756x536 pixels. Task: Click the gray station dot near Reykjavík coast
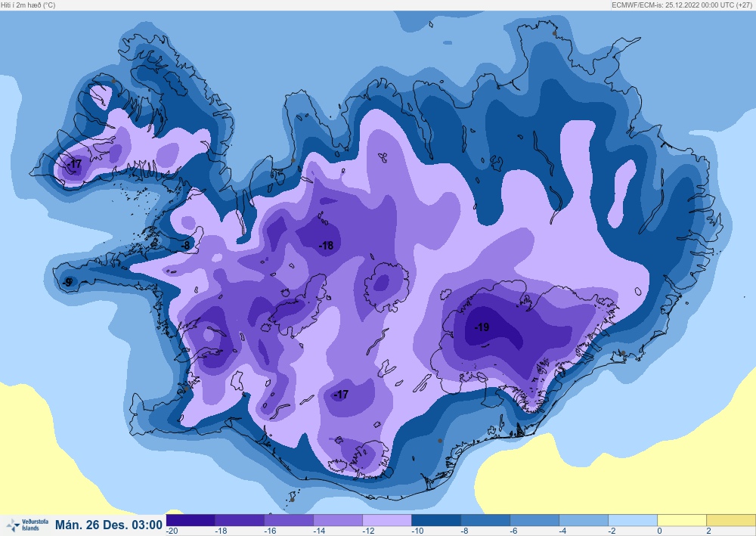[x=187, y=389]
